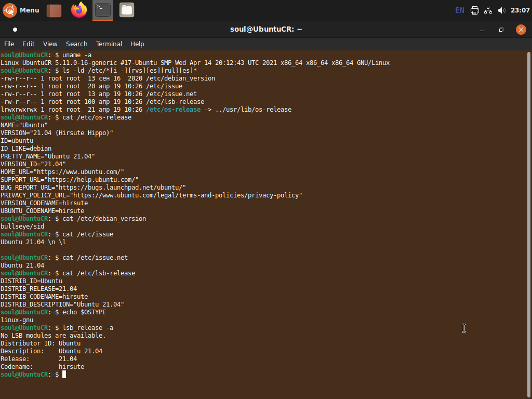
Task: Click the title bar text soul@UbuntuCR: ~
Action: [266, 30]
